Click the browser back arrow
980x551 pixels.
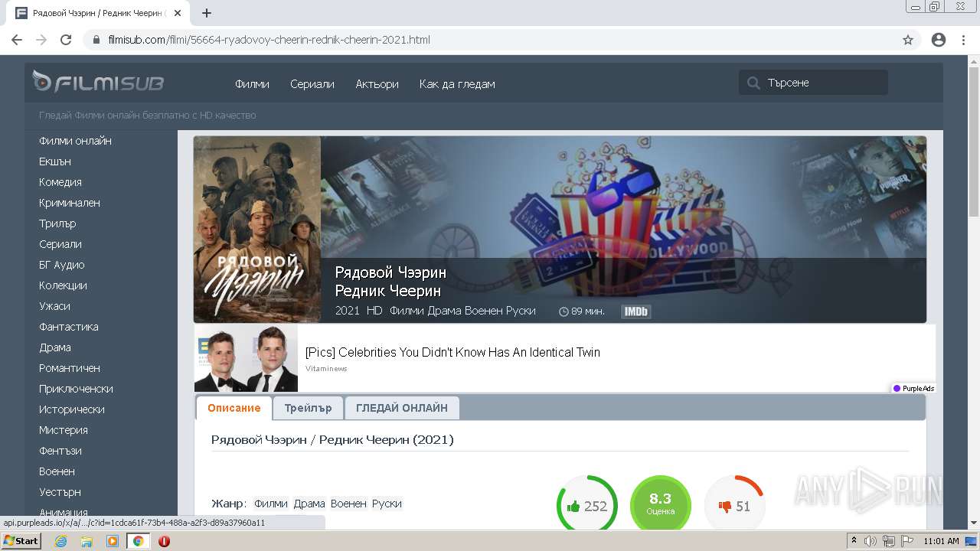coord(17,40)
